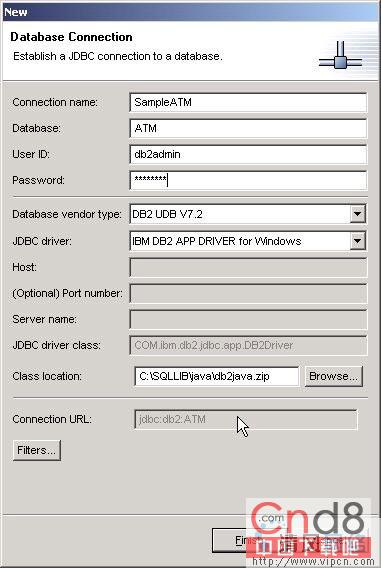Click the DB2 UDB V7.2 combo box

tap(248, 214)
